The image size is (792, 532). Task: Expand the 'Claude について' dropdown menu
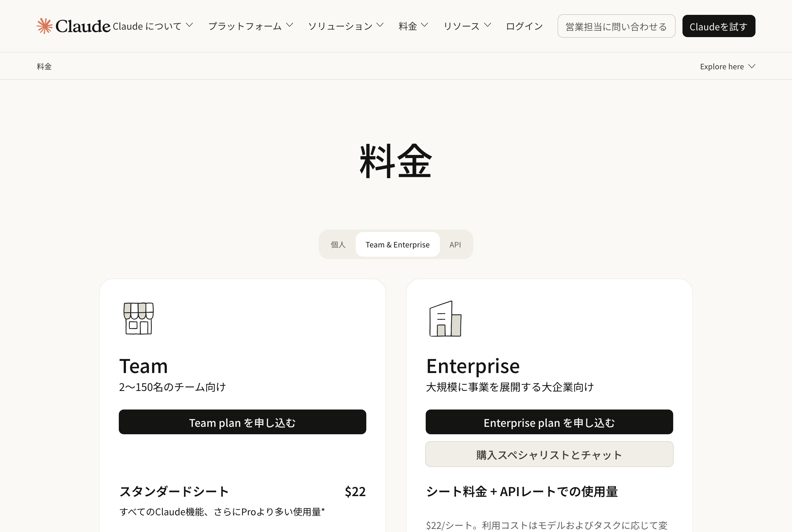(x=153, y=26)
